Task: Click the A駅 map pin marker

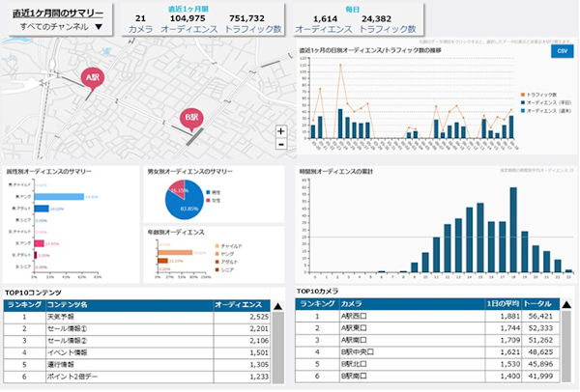Action: coord(93,77)
